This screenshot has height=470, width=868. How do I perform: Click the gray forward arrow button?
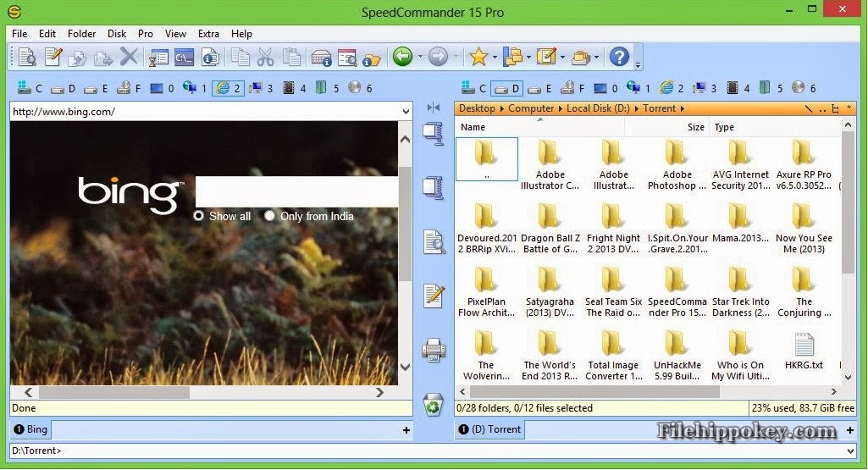[438, 57]
